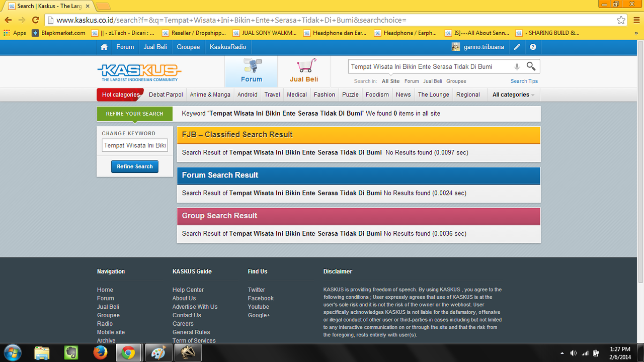Open the JUAL SONY WALKM bookmark
The width and height of the screenshot is (644, 362).
pyautogui.click(x=265, y=33)
